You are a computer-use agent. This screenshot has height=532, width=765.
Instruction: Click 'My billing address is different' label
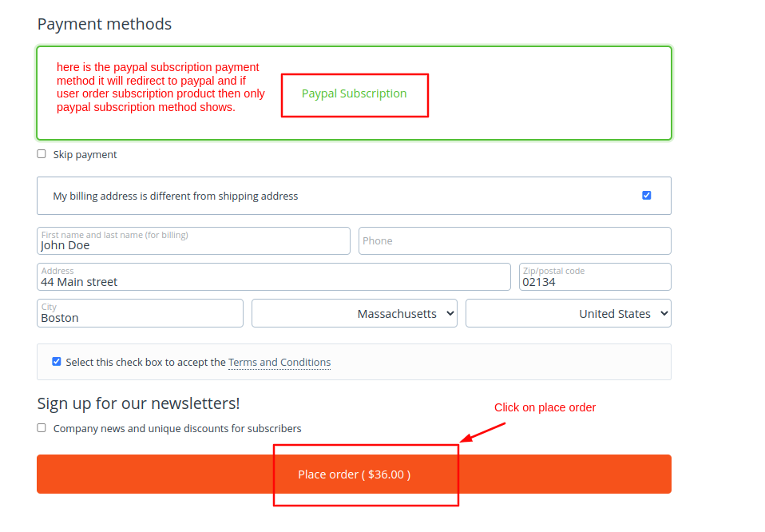click(176, 197)
